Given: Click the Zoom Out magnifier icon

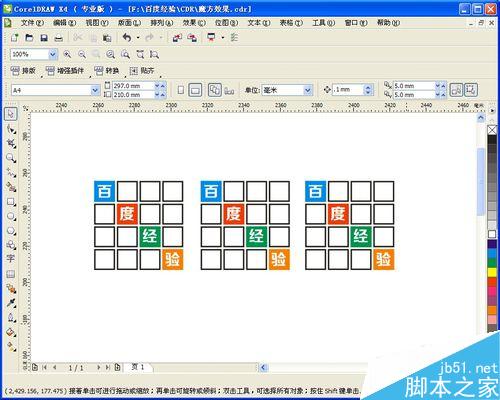Looking at the screenshot, I should pyautogui.click(x=82, y=54).
